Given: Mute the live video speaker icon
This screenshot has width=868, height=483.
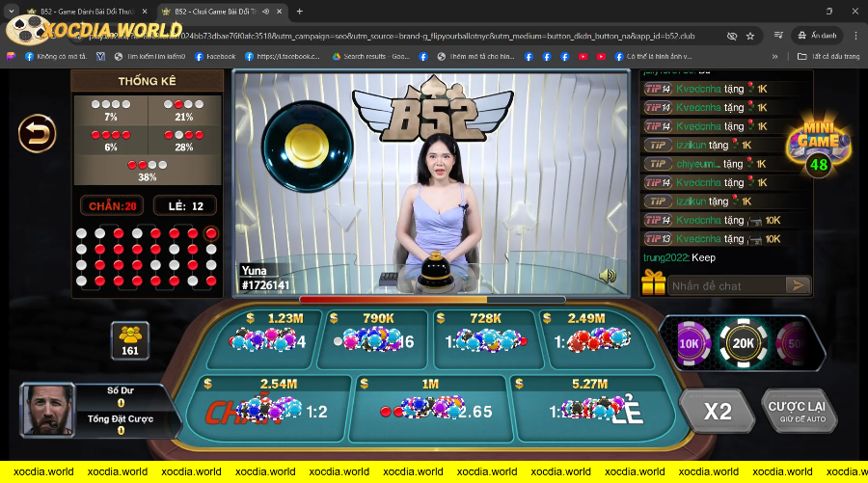Looking at the screenshot, I should click(x=608, y=275).
